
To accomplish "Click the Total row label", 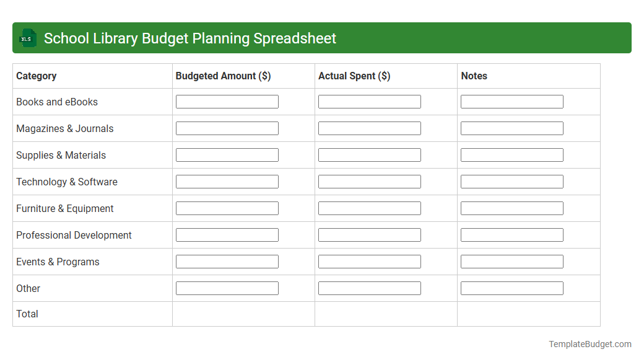I will coord(27,314).
